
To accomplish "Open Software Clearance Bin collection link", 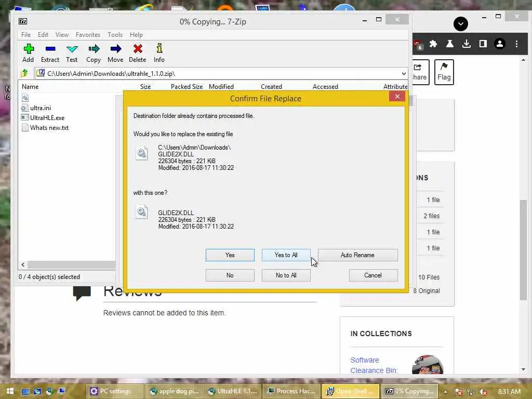I will click(374, 365).
